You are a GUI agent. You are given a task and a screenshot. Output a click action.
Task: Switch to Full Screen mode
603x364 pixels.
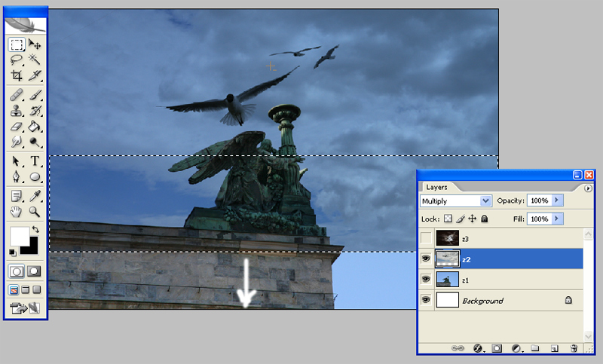click(37, 290)
